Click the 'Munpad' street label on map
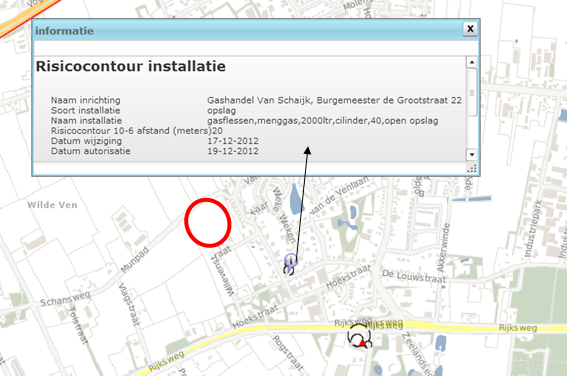567x376 pixels. coord(135,260)
